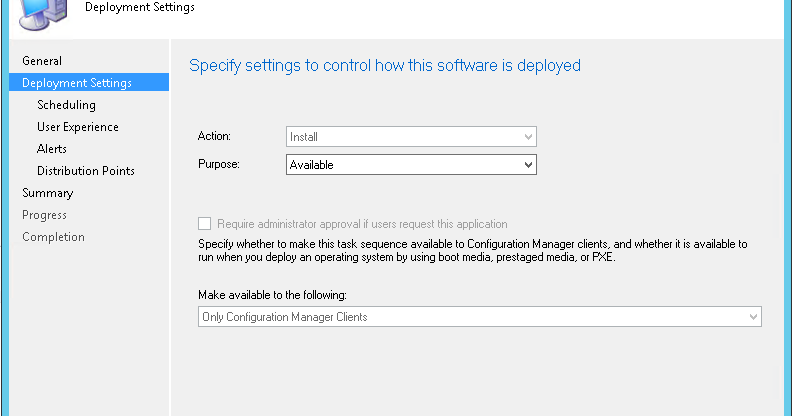This screenshot has width=792, height=416.
Task: Navigate to the Distribution Points step
Action: coord(86,171)
